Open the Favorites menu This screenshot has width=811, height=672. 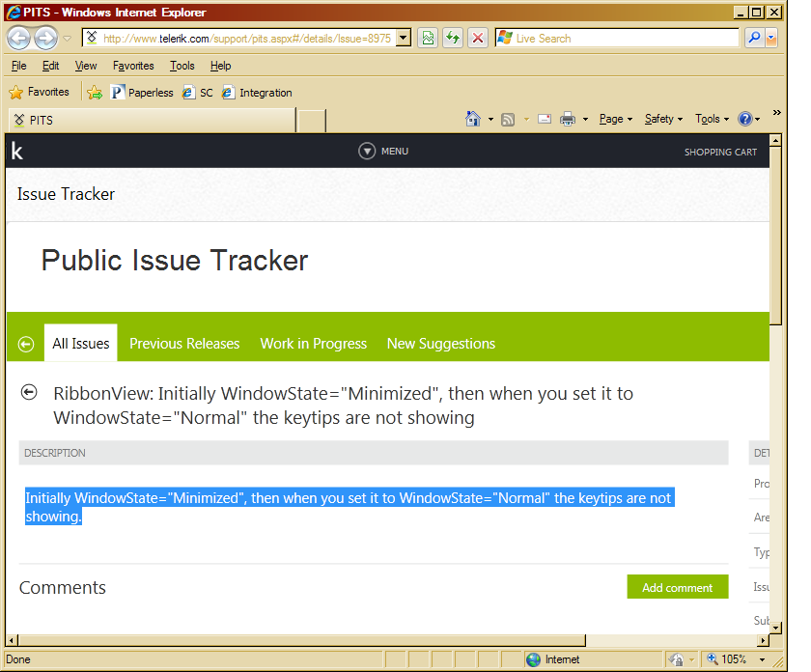click(x=133, y=66)
